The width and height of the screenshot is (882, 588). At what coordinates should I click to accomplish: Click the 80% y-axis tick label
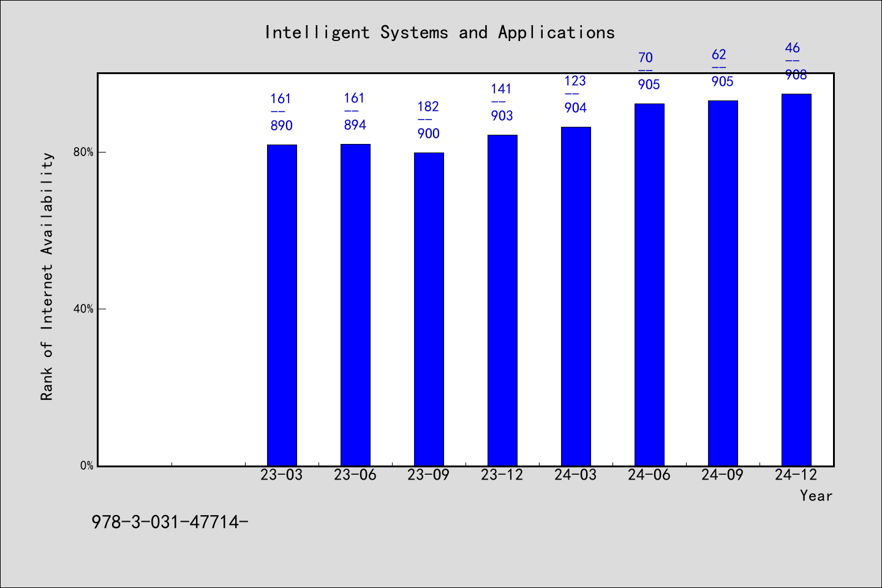click(x=83, y=152)
